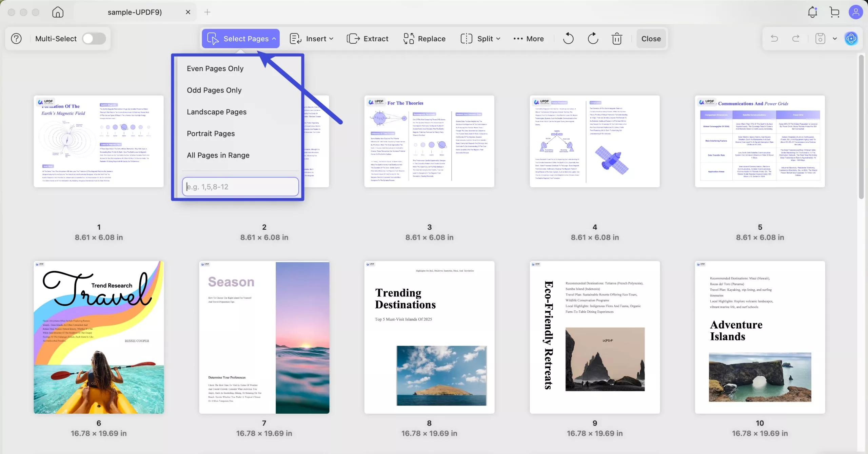Rotate pages clockwise

coord(593,39)
